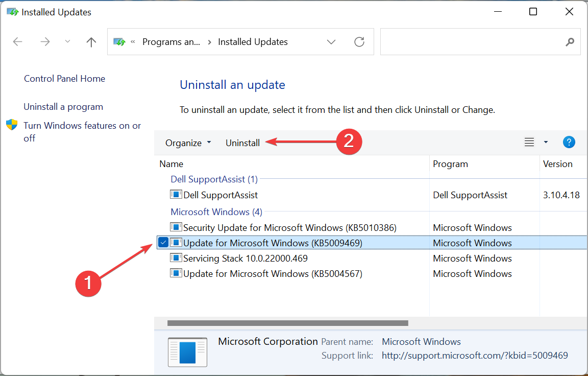Click the horizontal scrollbar thumb
This screenshot has height=376, width=588.
[288, 323]
